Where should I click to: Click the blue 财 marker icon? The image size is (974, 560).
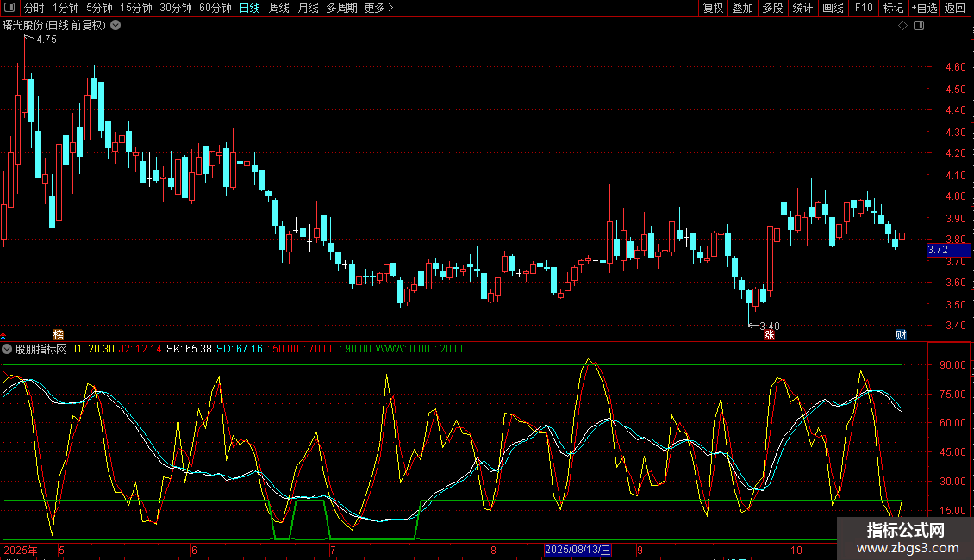(900, 335)
